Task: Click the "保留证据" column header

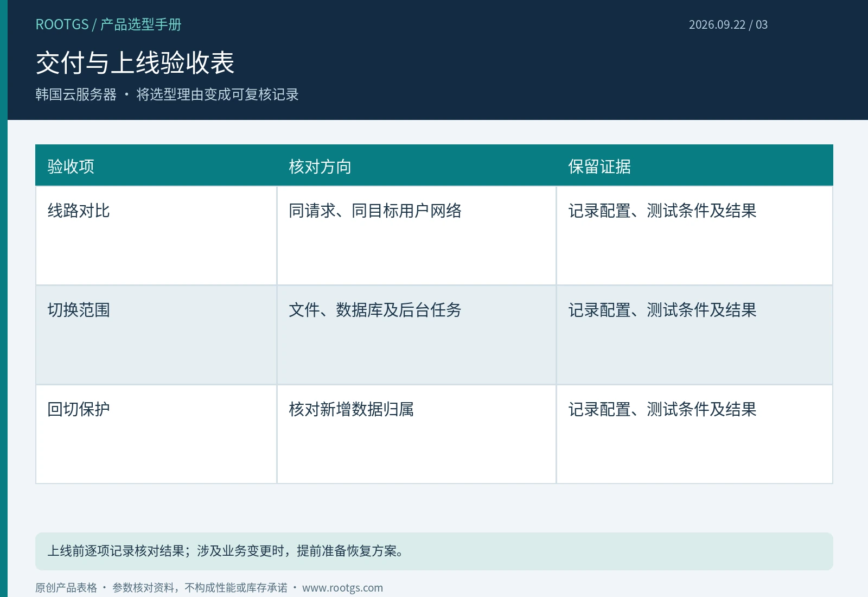Action: coord(694,166)
